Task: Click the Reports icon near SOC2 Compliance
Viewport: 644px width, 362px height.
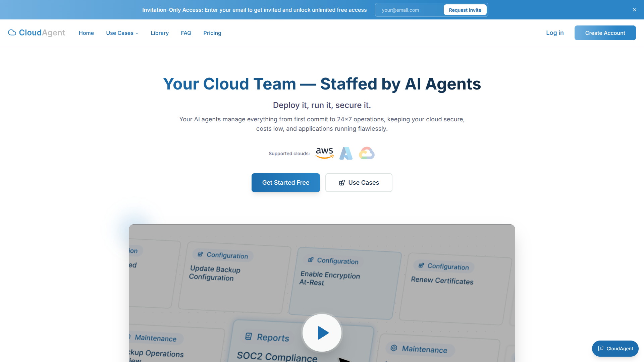Action: click(248, 337)
